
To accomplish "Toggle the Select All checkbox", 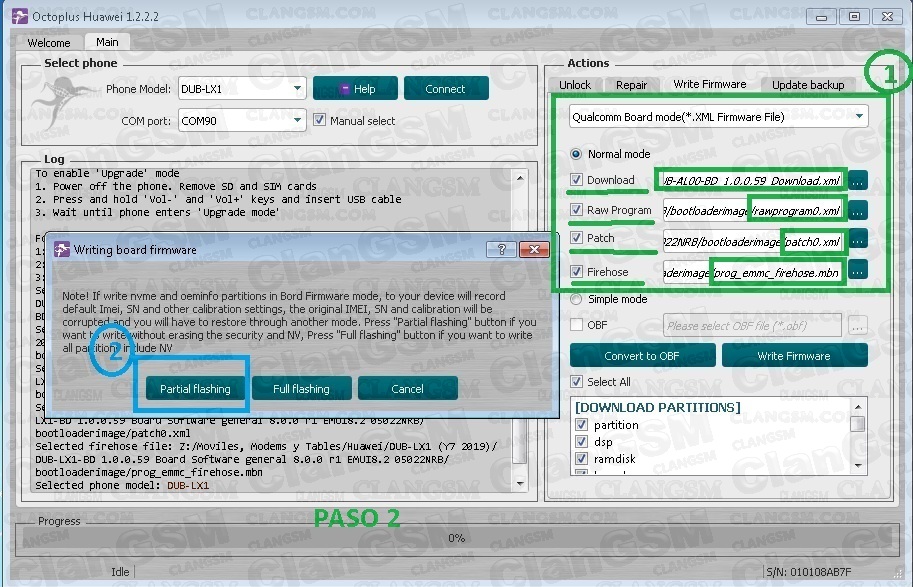I will click(576, 381).
